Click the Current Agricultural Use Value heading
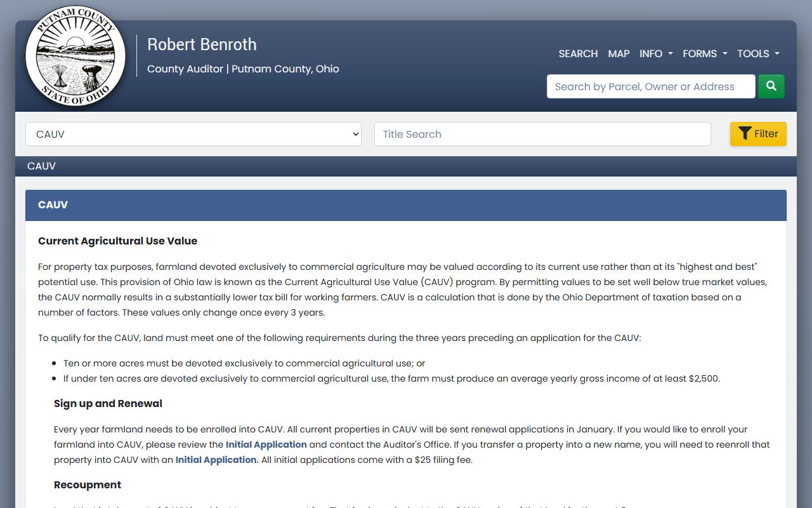 (x=117, y=241)
